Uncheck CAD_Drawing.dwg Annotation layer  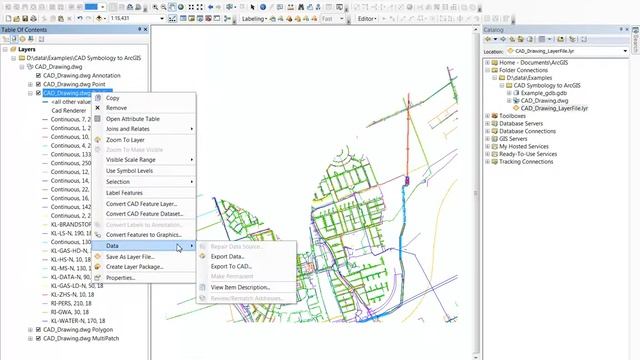(38, 76)
